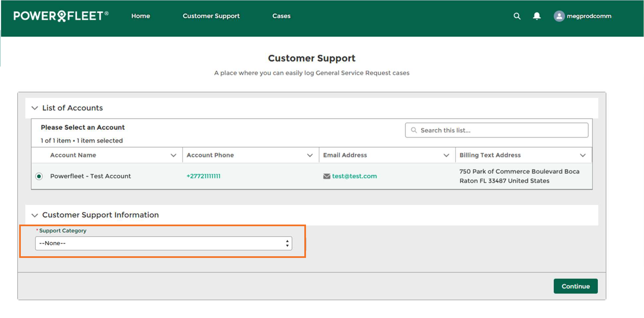This screenshot has width=644, height=318.
Task: Click the Continue button
Action: tap(576, 286)
